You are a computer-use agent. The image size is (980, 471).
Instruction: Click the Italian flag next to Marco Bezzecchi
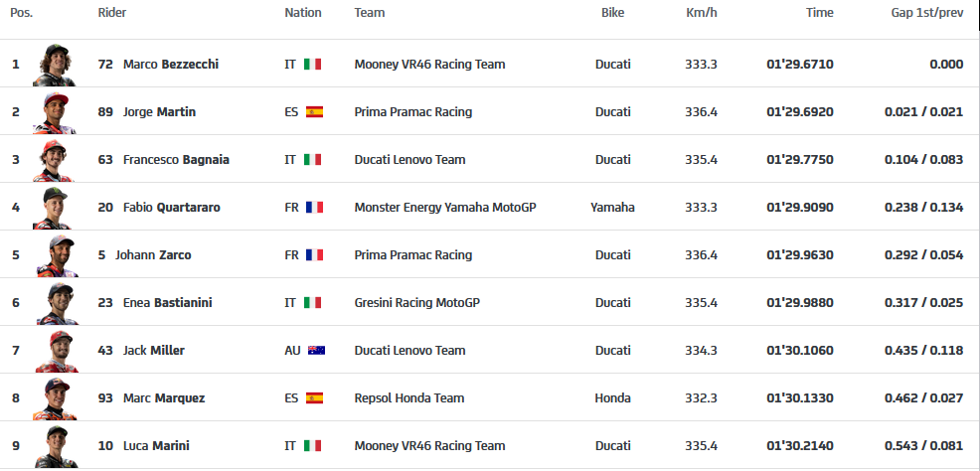pyautogui.click(x=312, y=64)
